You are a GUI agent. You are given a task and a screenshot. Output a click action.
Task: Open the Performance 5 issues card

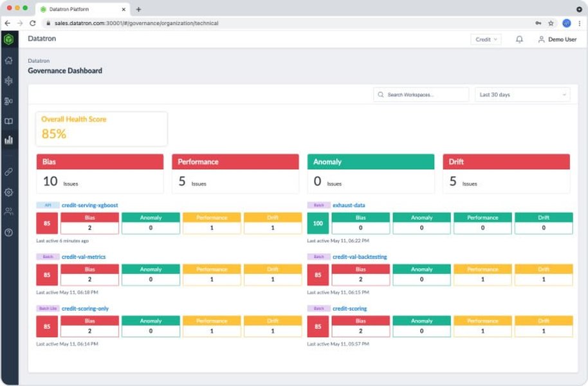[235, 174]
